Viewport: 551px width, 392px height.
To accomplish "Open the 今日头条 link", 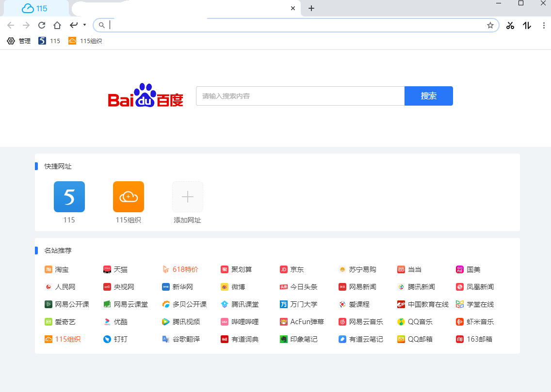I will 299,287.
